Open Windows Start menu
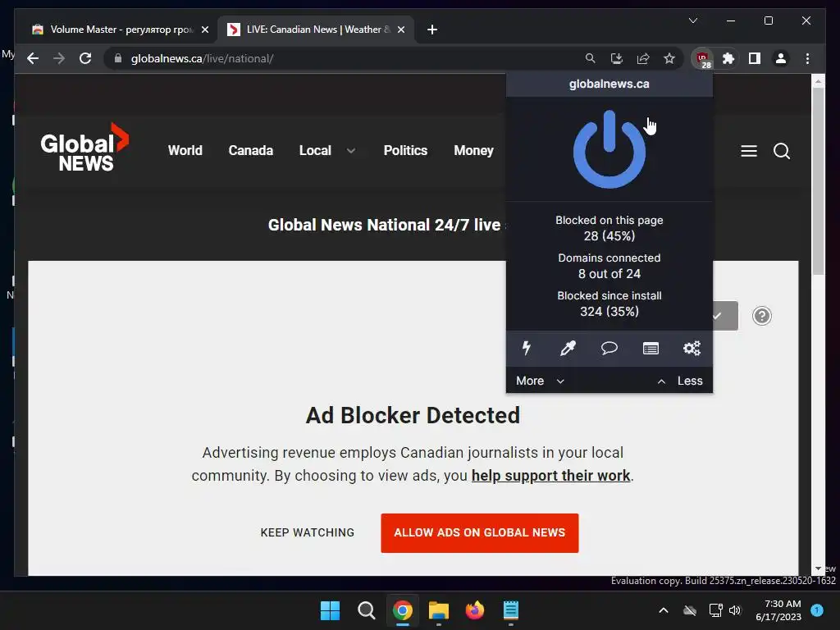 330,610
